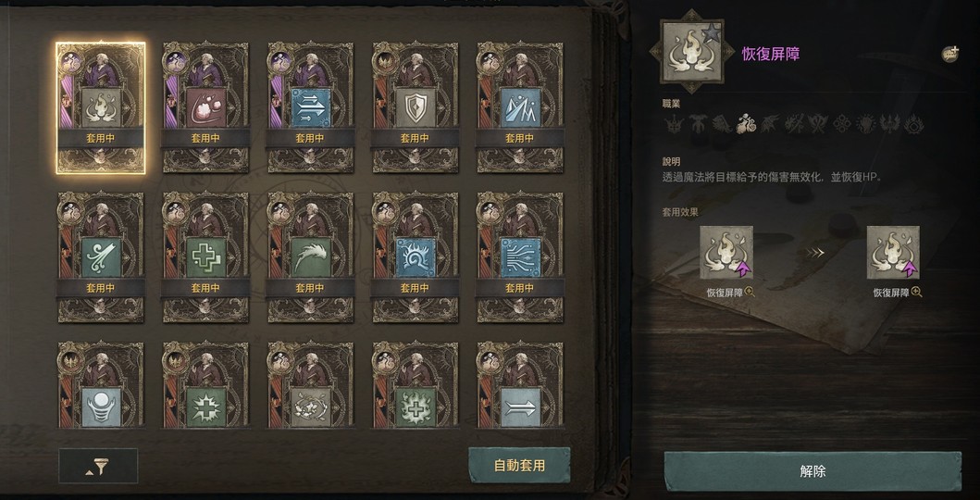The width and height of the screenshot is (980, 500).
Task: Select the shield skill card
Action: click(x=416, y=107)
